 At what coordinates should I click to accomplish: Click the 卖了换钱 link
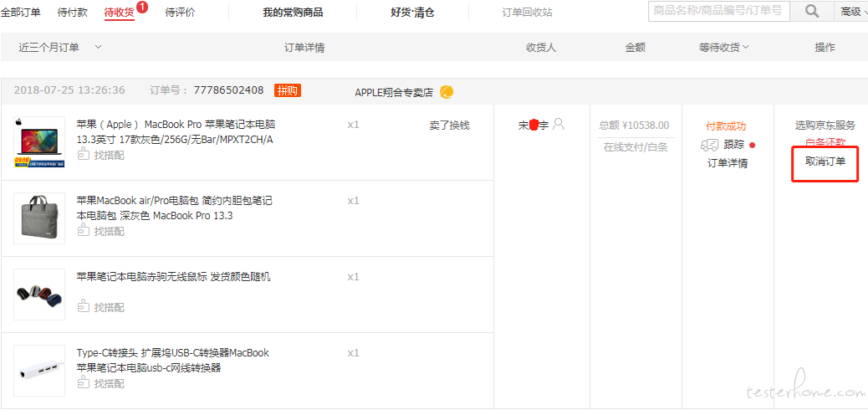pyautogui.click(x=450, y=126)
